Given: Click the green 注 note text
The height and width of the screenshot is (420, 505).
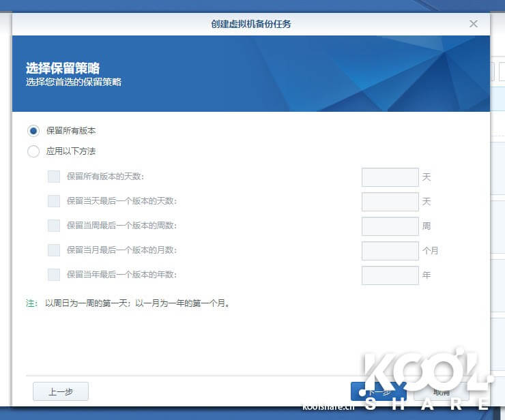Looking at the screenshot, I should [31, 303].
